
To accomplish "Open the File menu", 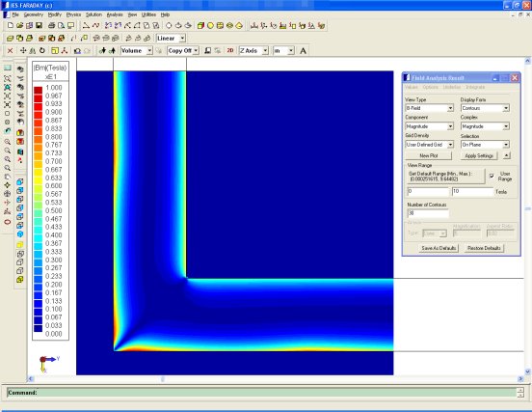I will [15, 14].
